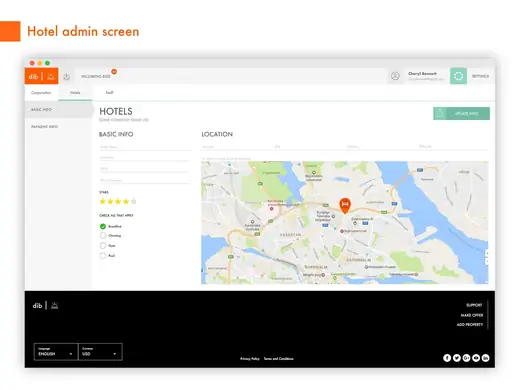Open the green settings gear icon
The height and width of the screenshot is (390, 520).
[458, 76]
